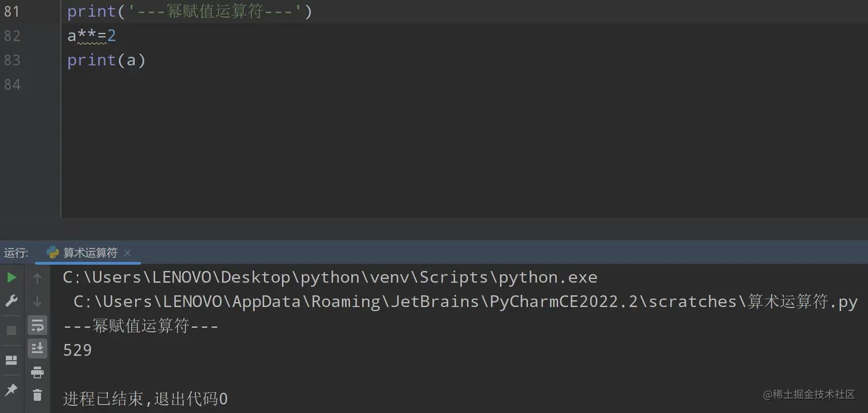Click the 运行: panel label

click(16, 253)
